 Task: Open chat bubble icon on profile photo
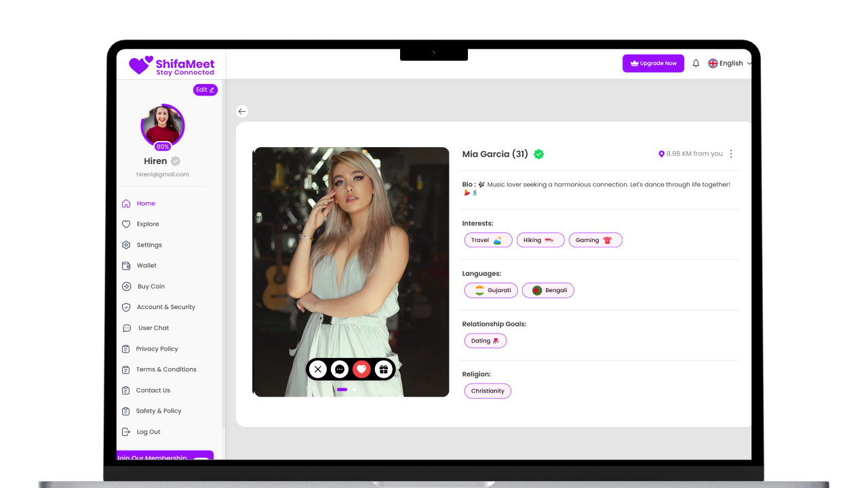(340, 369)
